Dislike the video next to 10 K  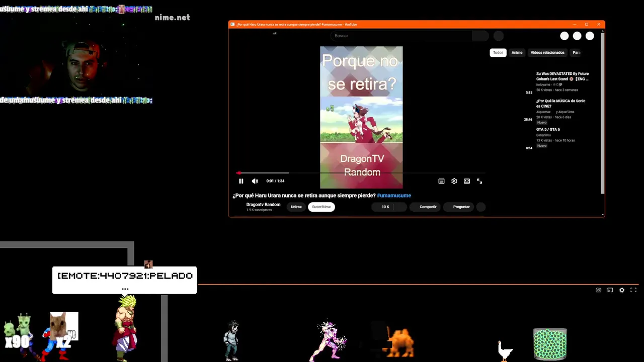(x=400, y=207)
